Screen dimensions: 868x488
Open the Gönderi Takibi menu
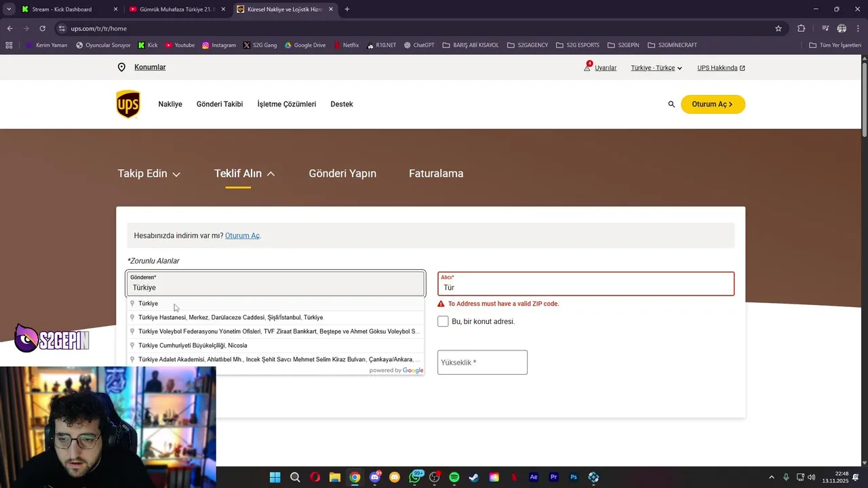pyautogui.click(x=220, y=104)
